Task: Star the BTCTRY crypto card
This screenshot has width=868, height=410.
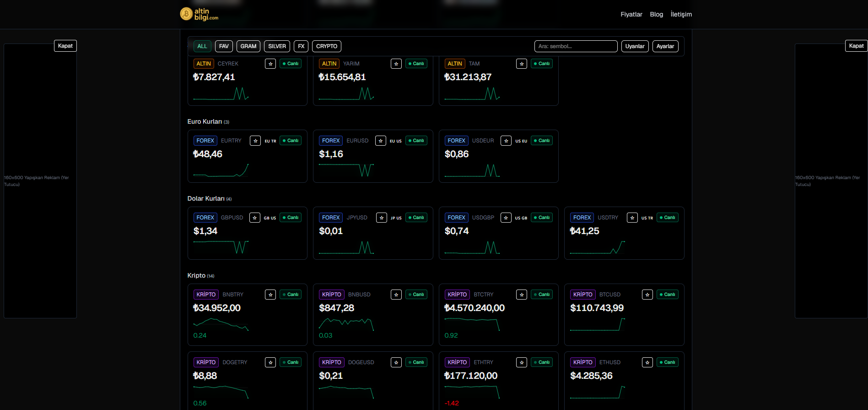Action: click(x=522, y=295)
